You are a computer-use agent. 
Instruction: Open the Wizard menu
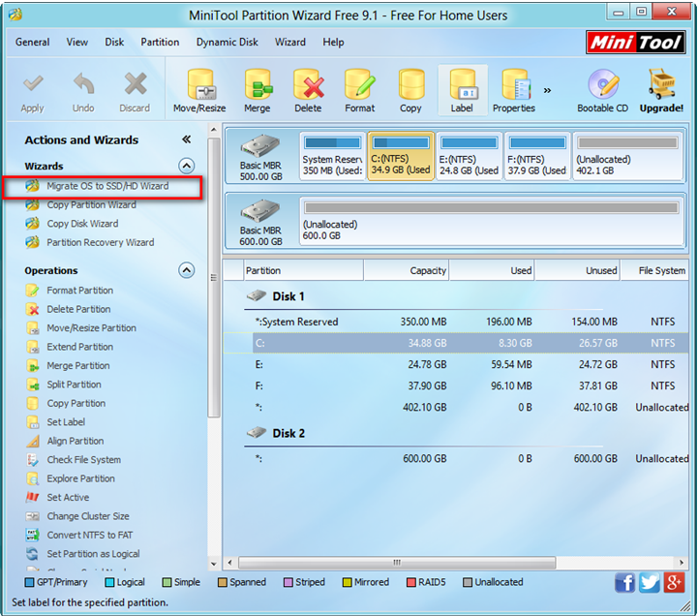[290, 43]
